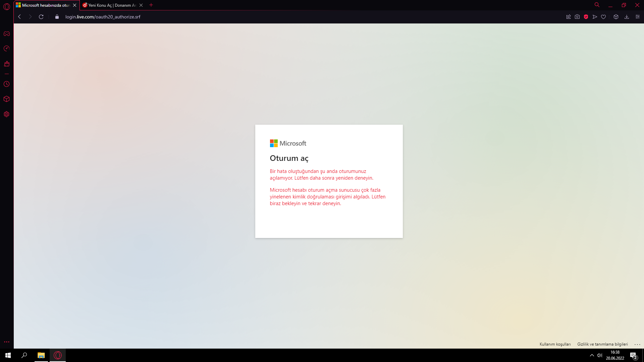This screenshot has height=362, width=644.
Task: View site security lock icon
Action: click(57, 17)
